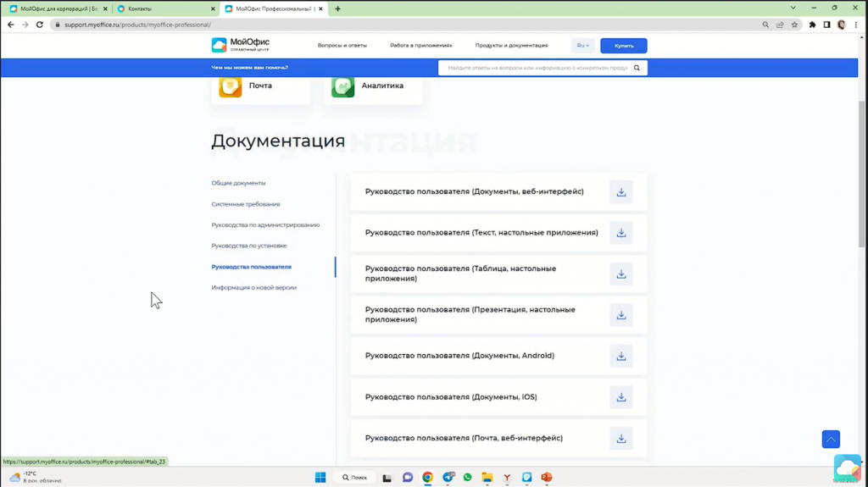868x487 pixels.
Task: Open a new browser tab
Action: pyautogui.click(x=337, y=8)
